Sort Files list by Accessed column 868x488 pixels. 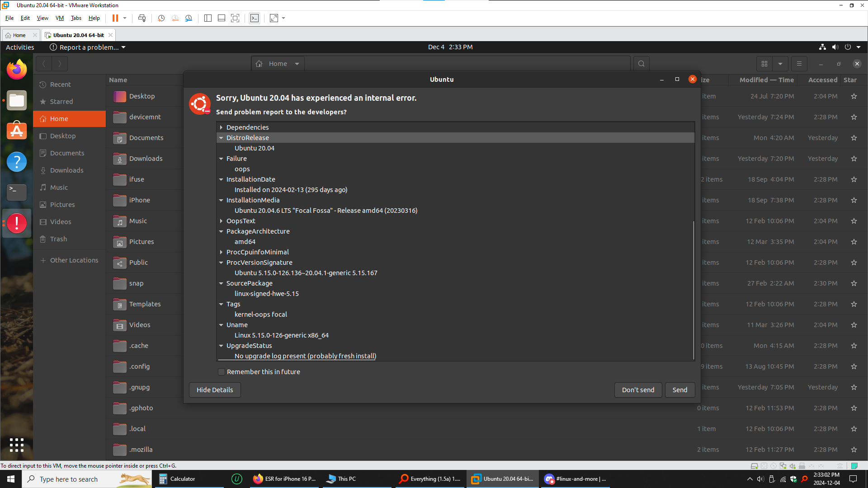822,80
